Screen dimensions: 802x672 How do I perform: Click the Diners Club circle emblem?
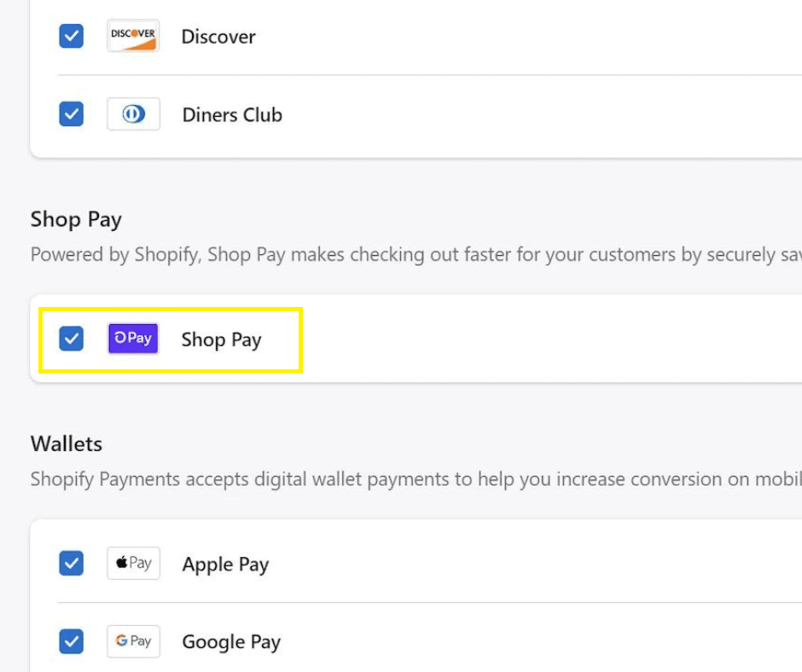coord(133,113)
